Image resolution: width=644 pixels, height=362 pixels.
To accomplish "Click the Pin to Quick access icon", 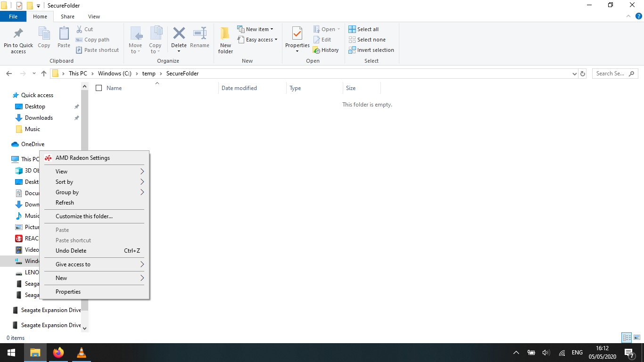I will coord(18,34).
